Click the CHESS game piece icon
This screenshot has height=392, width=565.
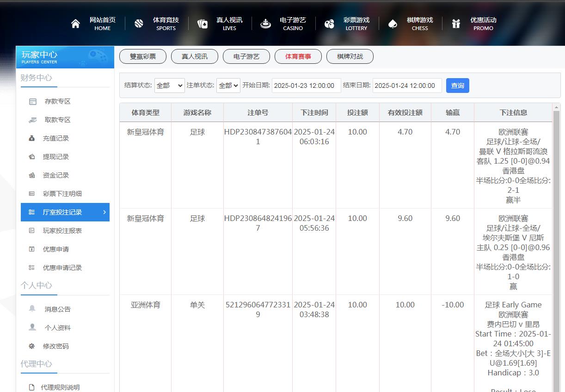393,23
